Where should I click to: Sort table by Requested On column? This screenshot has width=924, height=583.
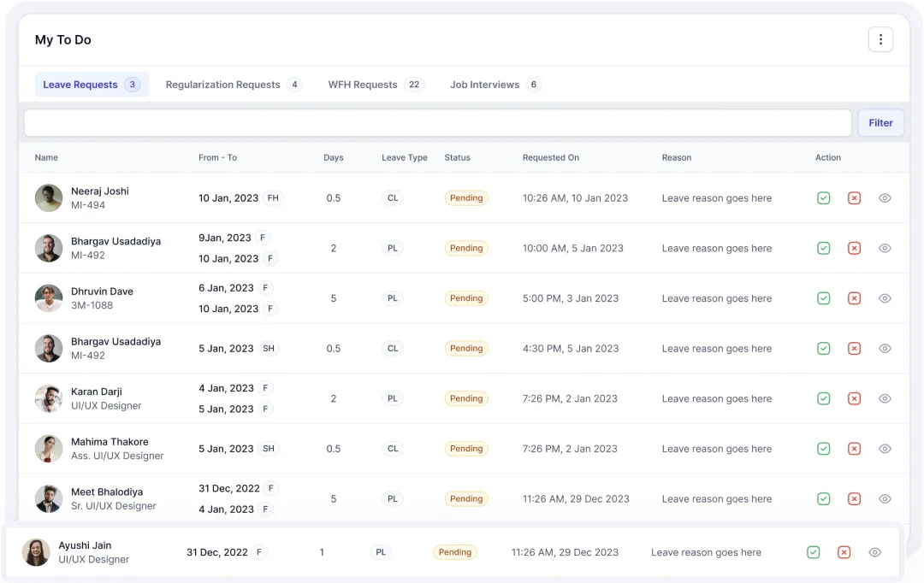click(x=550, y=157)
